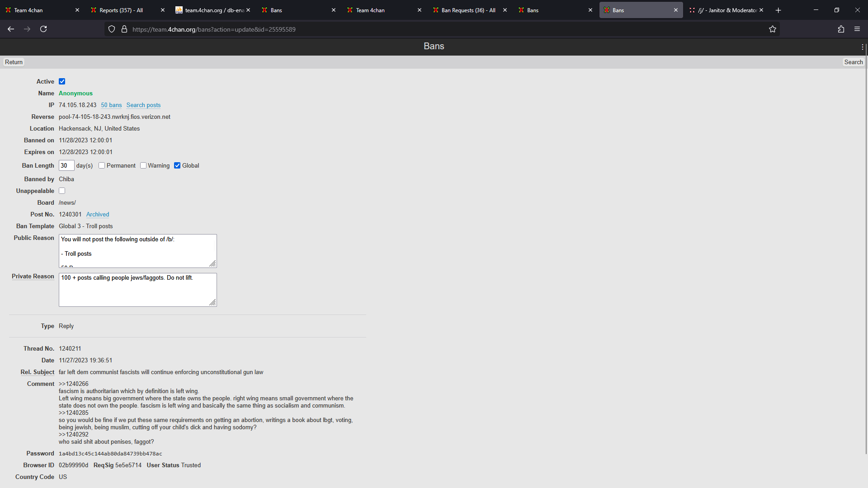
Task: Uncheck the Active checkbox
Action: tap(62, 82)
